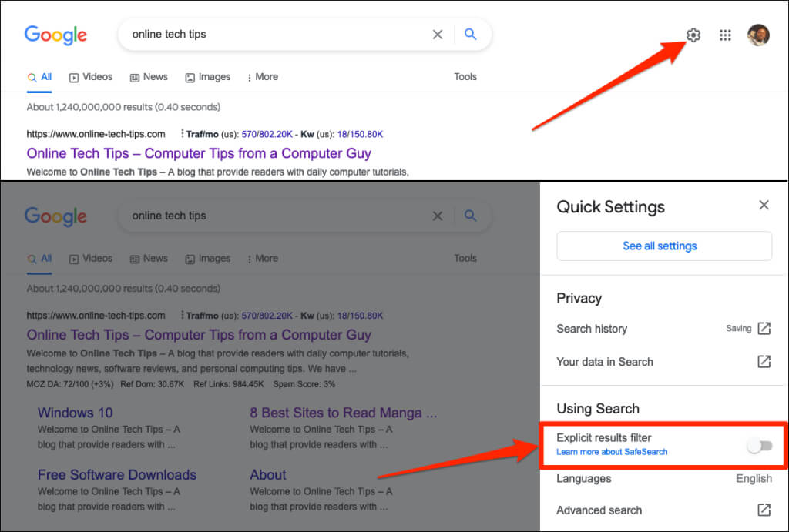Change the Languages setting set to English
Screen dimensions: 789x532
(x=753, y=479)
